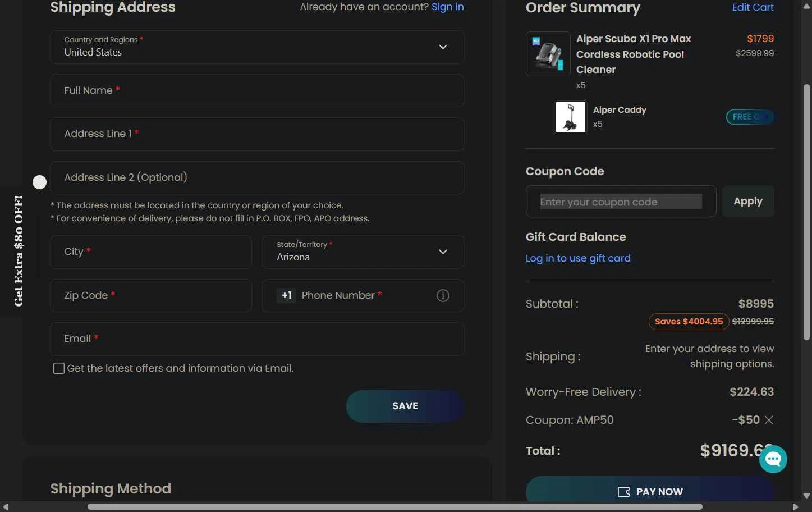Open the live chat bubble icon
Image resolution: width=812 pixels, height=512 pixels.
click(x=773, y=459)
